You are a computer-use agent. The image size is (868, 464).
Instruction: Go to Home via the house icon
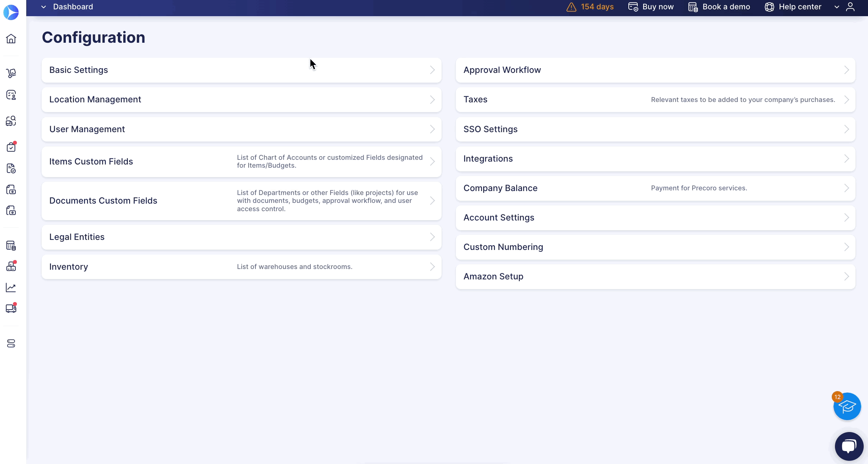[x=11, y=39]
